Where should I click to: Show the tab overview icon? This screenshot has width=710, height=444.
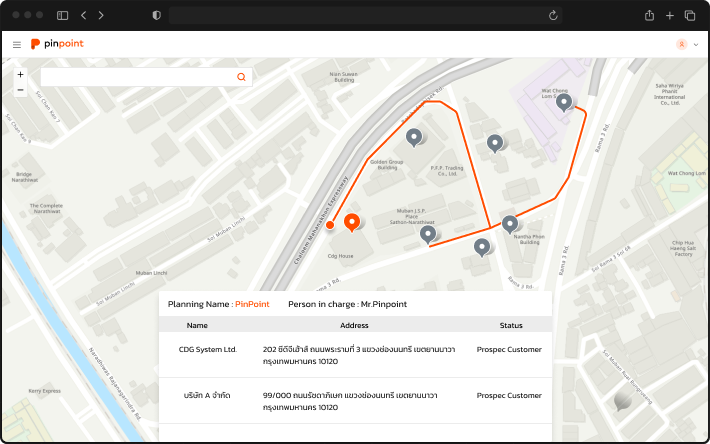690,15
